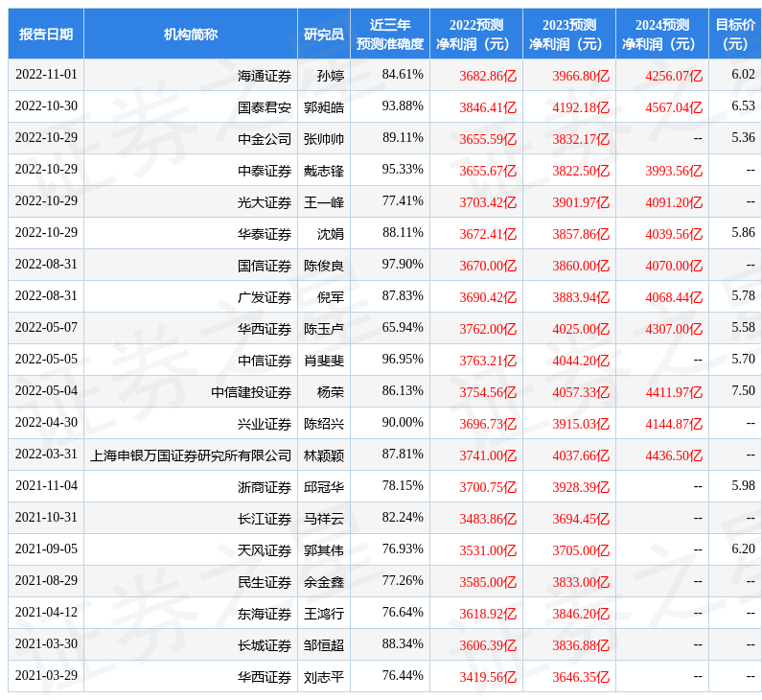
Task: Click institution name 长城证券
Action: point(265,644)
